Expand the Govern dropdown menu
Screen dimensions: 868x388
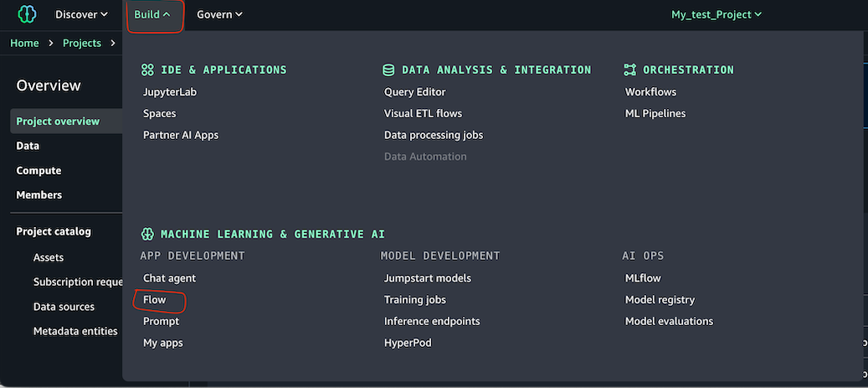[220, 15]
